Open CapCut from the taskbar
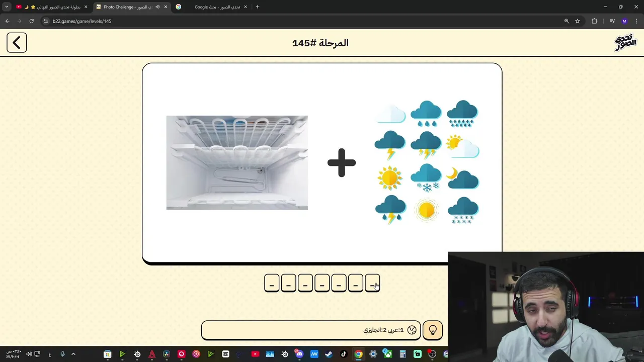 tap(225, 354)
